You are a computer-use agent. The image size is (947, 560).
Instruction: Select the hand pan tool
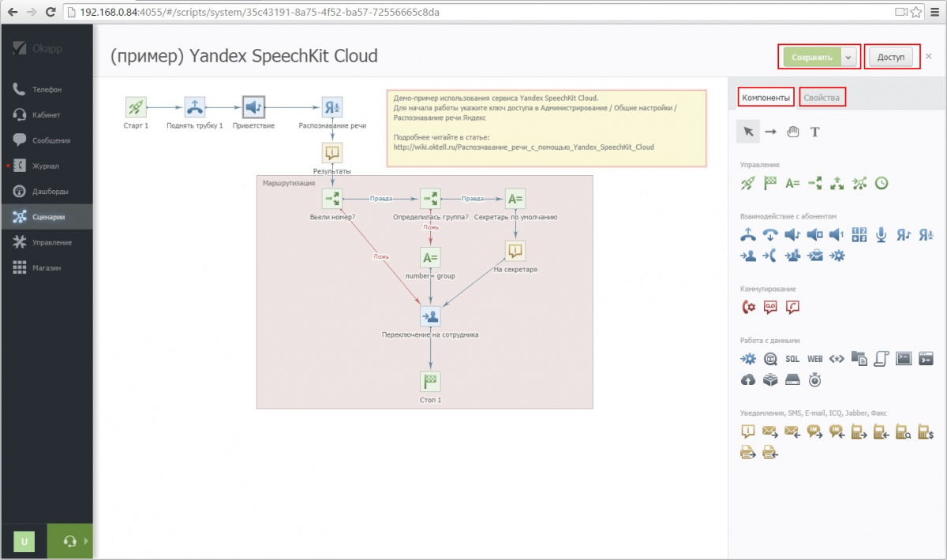[x=793, y=132]
